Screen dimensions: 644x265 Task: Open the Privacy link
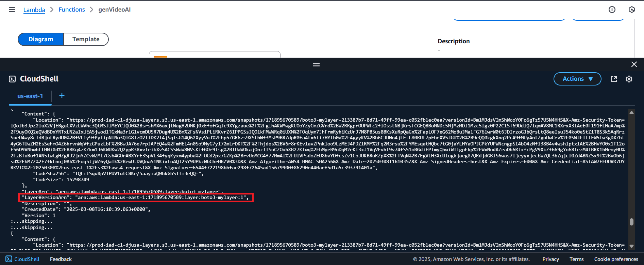coord(551,259)
